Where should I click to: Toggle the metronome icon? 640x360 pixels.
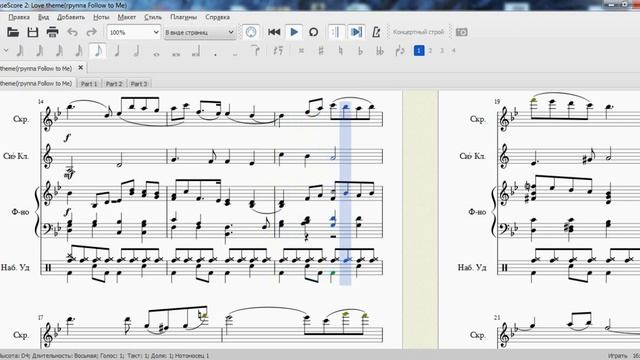pos(376,32)
